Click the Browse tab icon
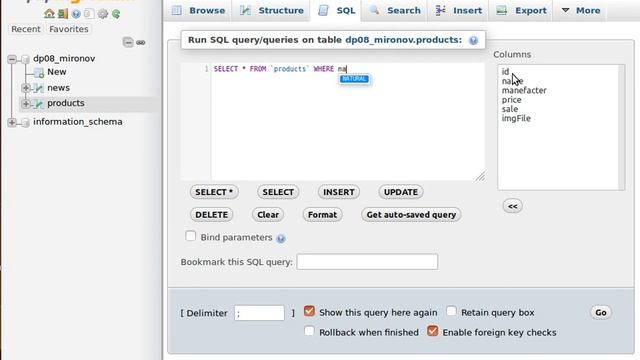The width and height of the screenshot is (640, 360). pyautogui.click(x=177, y=10)
